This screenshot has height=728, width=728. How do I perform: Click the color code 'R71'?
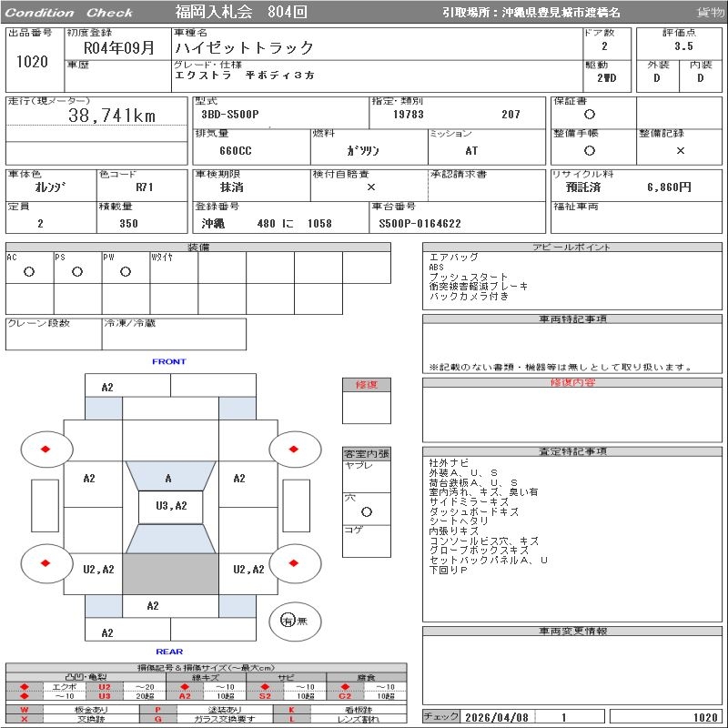click(145, 187)
